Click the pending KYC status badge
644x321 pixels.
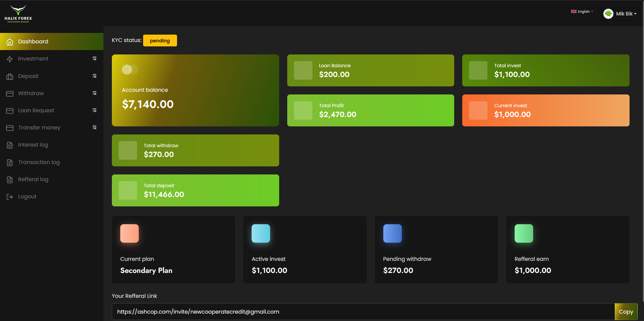point(160,41)
